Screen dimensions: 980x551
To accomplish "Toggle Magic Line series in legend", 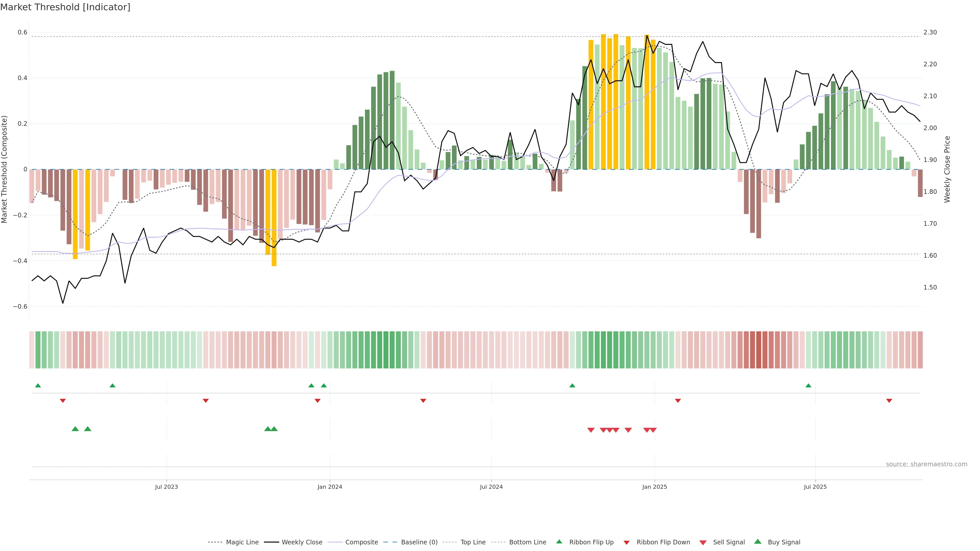I will point(242,542).
